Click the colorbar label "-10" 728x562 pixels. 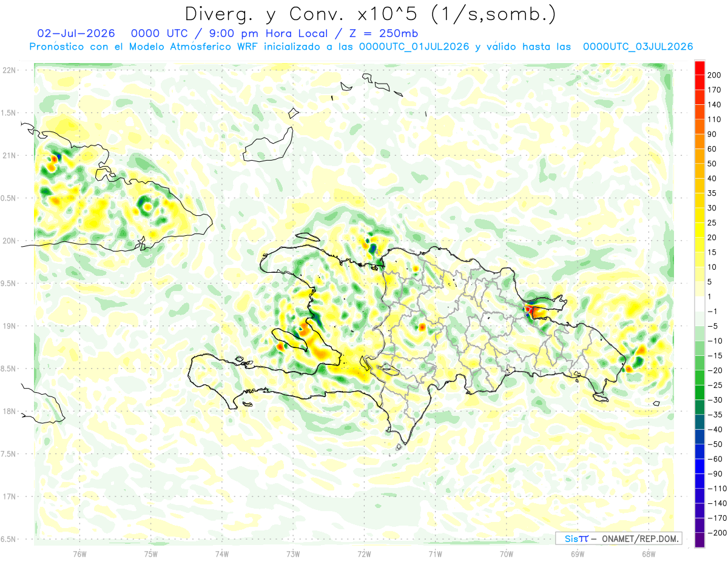(716, 341)
